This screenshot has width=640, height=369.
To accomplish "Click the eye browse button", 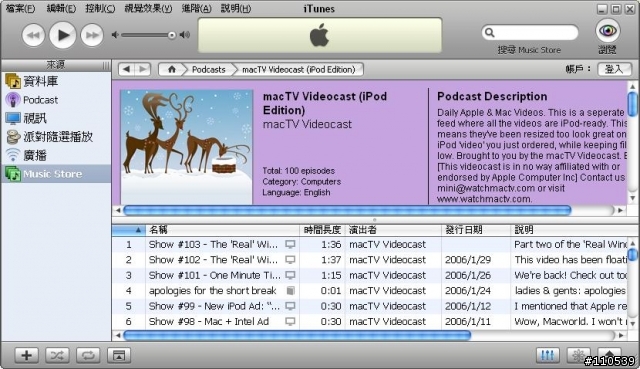I will point(607,31).
